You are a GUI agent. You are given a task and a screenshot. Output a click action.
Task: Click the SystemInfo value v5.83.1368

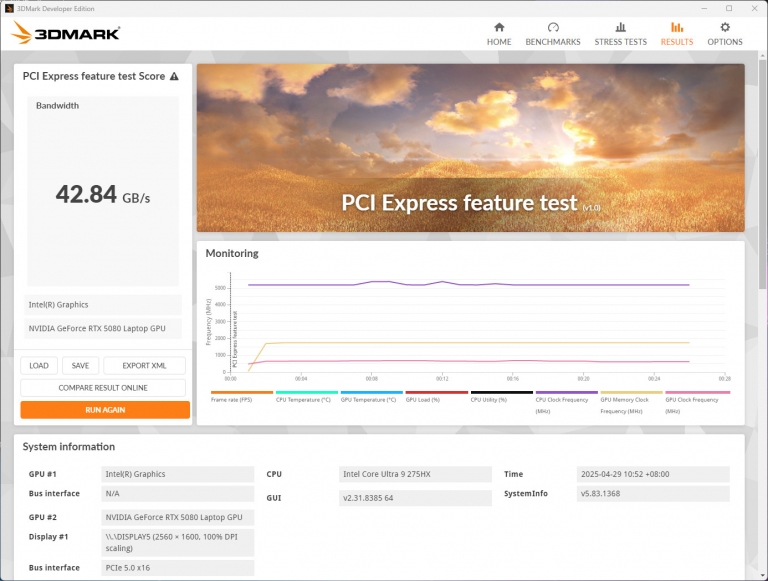pos(653,493)
